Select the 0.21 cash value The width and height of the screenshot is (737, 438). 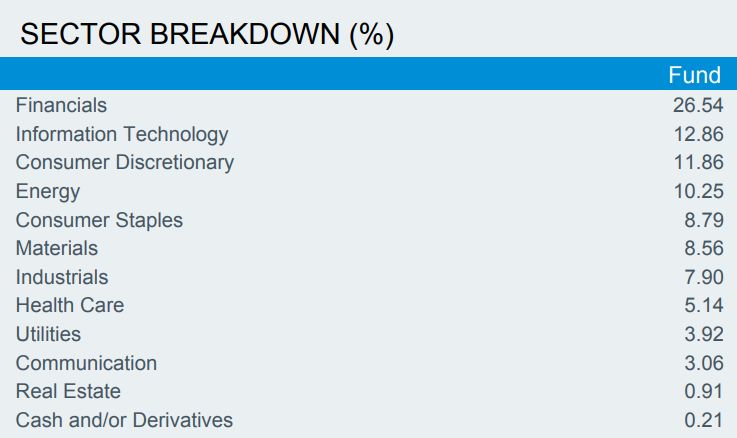(704, 420)
